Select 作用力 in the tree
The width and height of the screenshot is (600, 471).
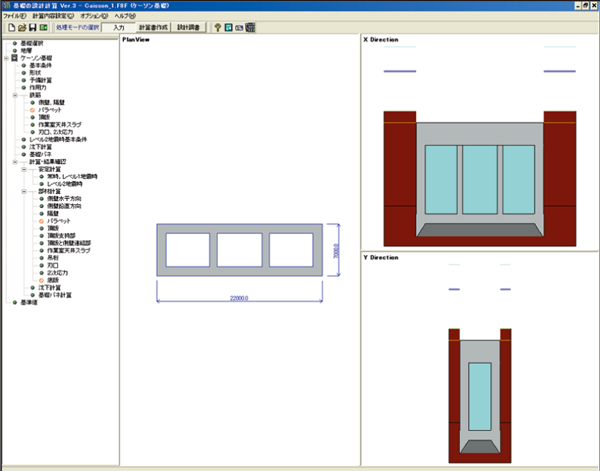[x=38, y=88]
